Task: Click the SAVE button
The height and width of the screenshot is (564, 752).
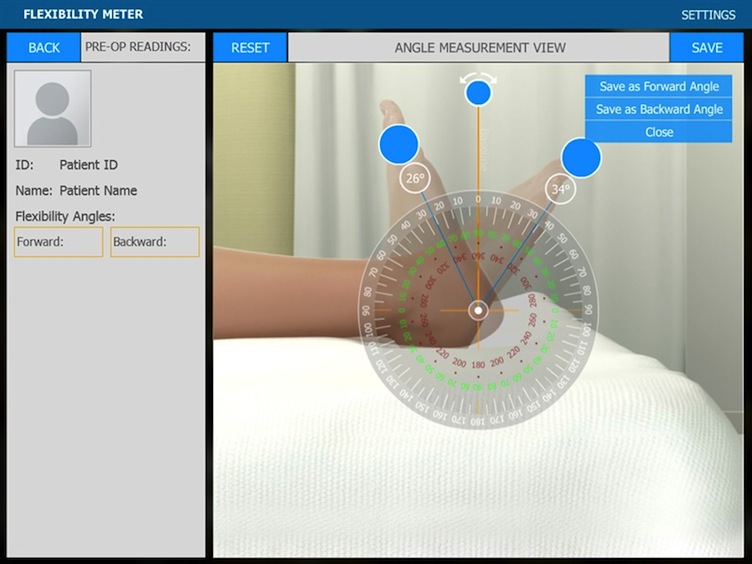Action: click(706, 47)
